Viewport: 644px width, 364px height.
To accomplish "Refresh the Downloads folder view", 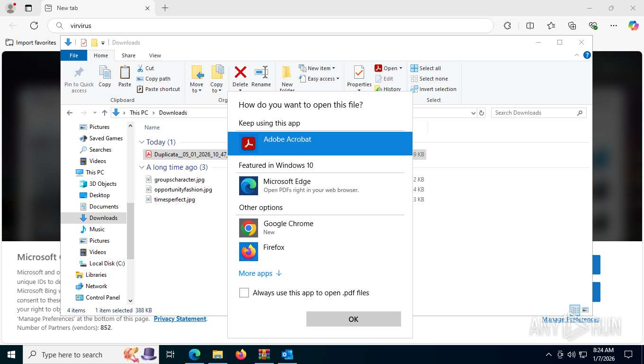I will pyautogui.click(x=482, y=113).
